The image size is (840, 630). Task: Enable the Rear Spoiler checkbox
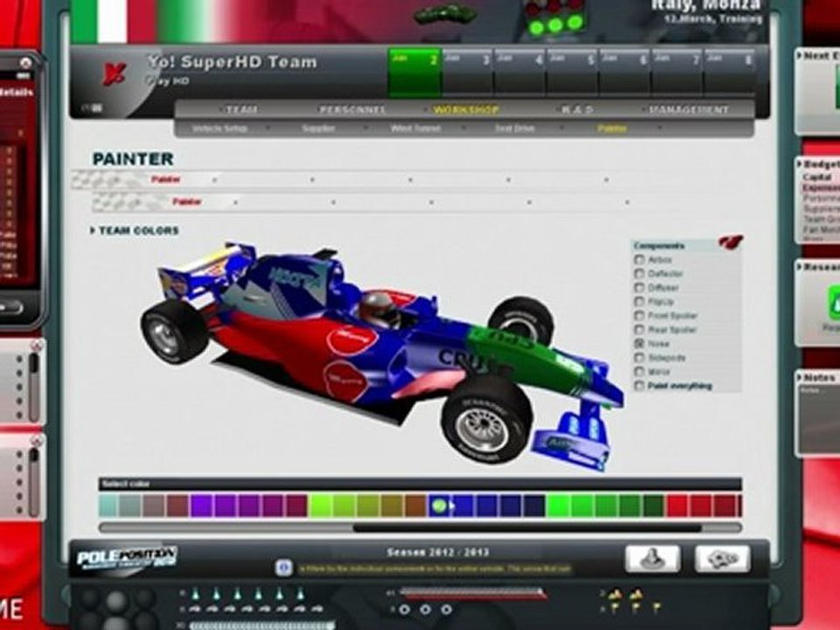639,330
